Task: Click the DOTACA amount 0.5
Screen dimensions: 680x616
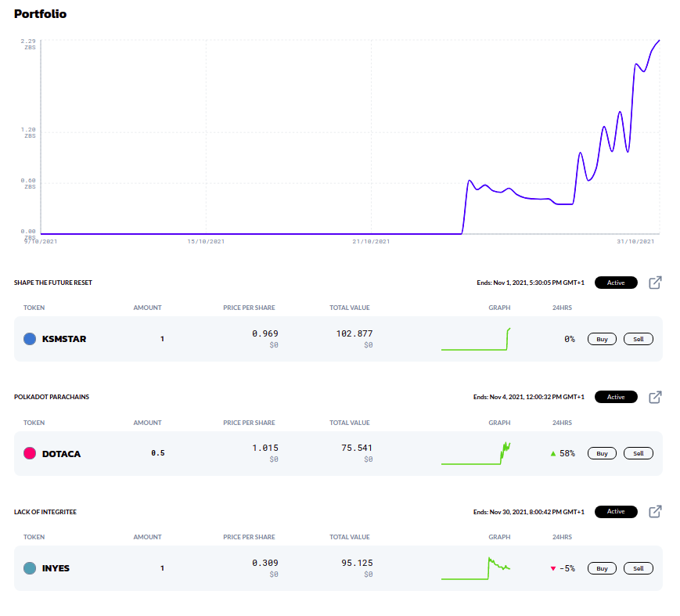Action: tap(158, 453)
